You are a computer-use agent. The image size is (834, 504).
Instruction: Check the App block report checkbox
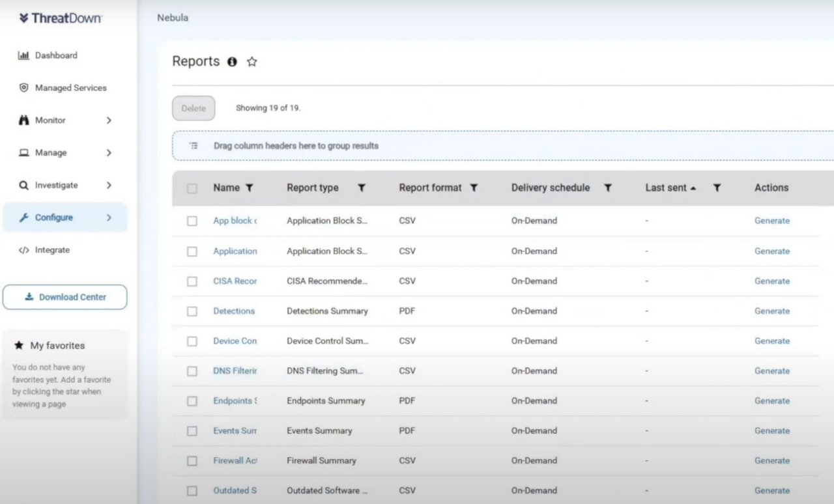click(192, 221)
